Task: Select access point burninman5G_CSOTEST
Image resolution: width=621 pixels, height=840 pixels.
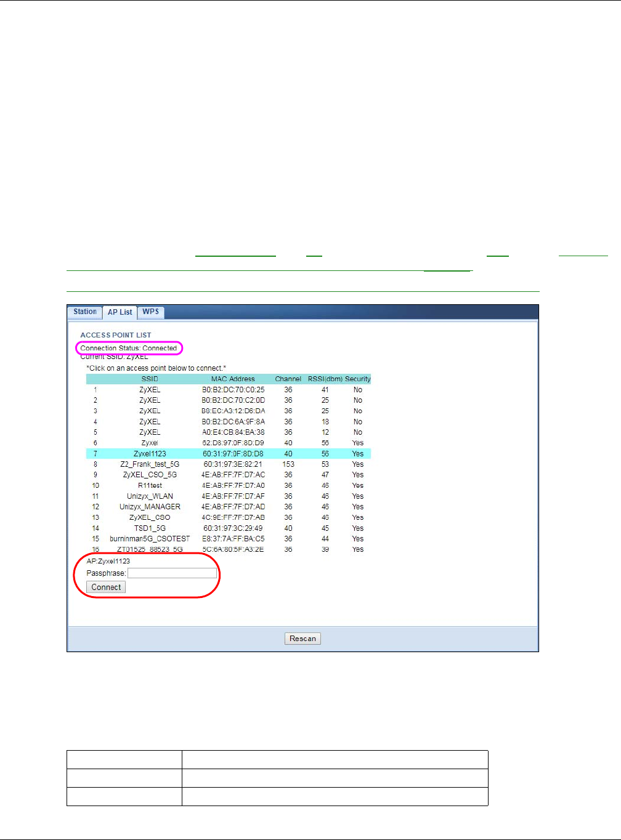Action: coord(229,539)
